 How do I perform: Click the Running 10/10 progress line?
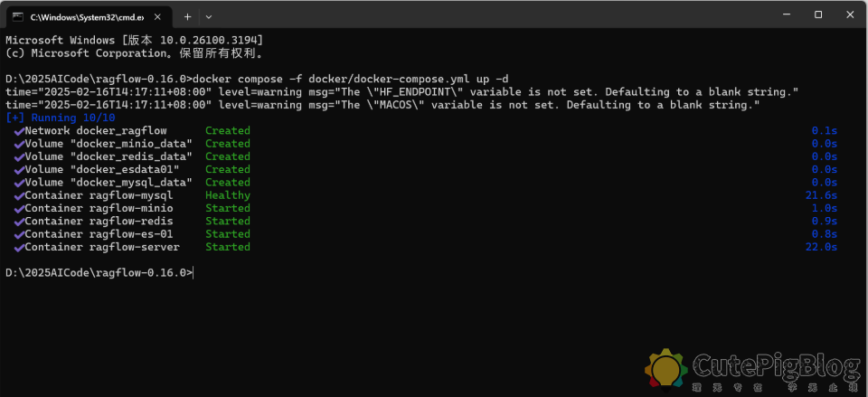(x=61, y=118)
